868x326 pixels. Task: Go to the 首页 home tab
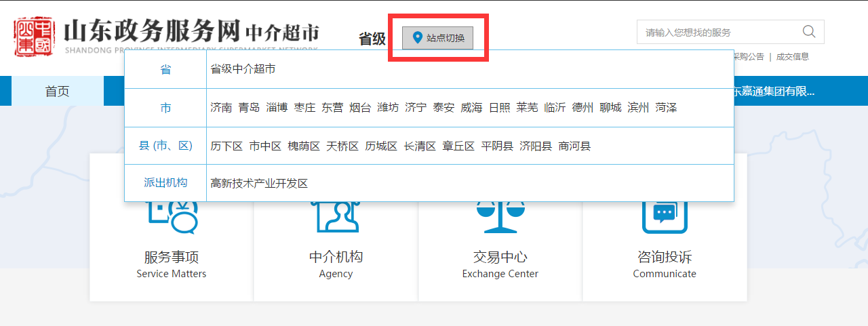[x=57, y=91]
